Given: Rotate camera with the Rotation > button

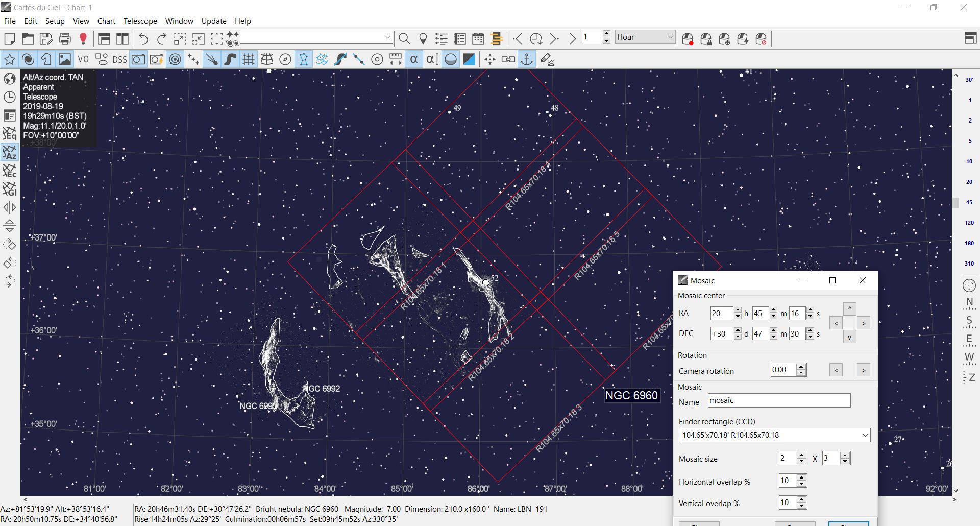Looking at the screenshot, I should point(863,370).
